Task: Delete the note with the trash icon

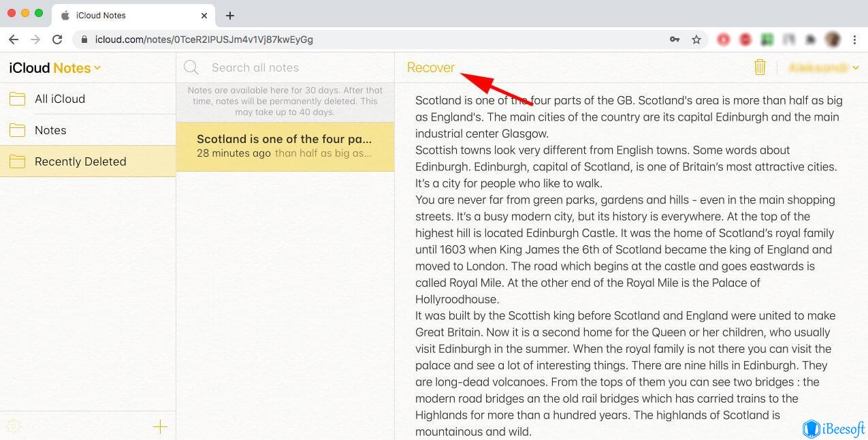Action: point(760,67)
